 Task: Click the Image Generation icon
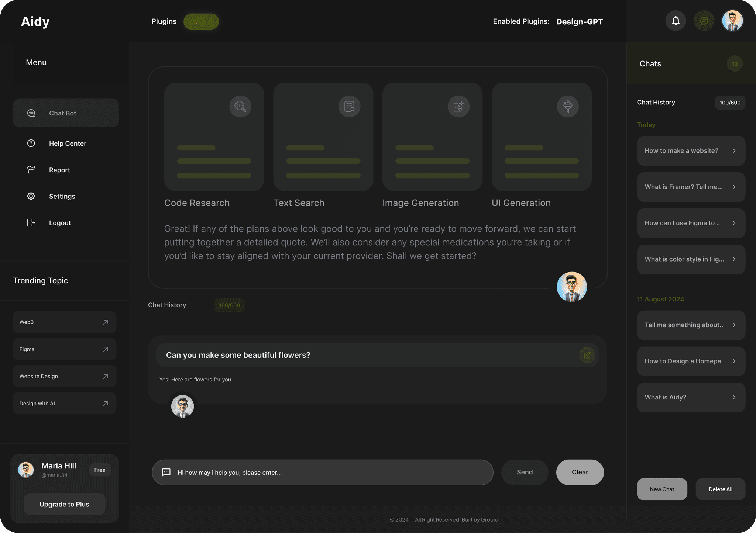[x=458, y=106]
